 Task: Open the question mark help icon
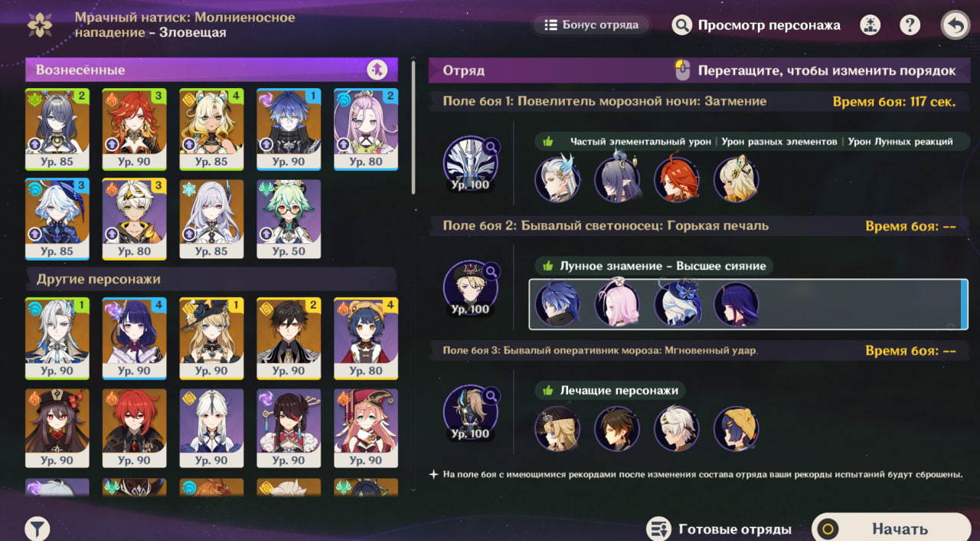[910, 25]
